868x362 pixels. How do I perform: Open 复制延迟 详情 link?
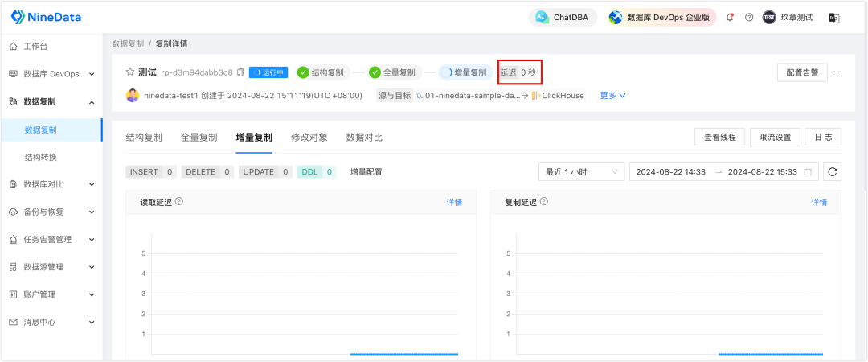point(819,203)
